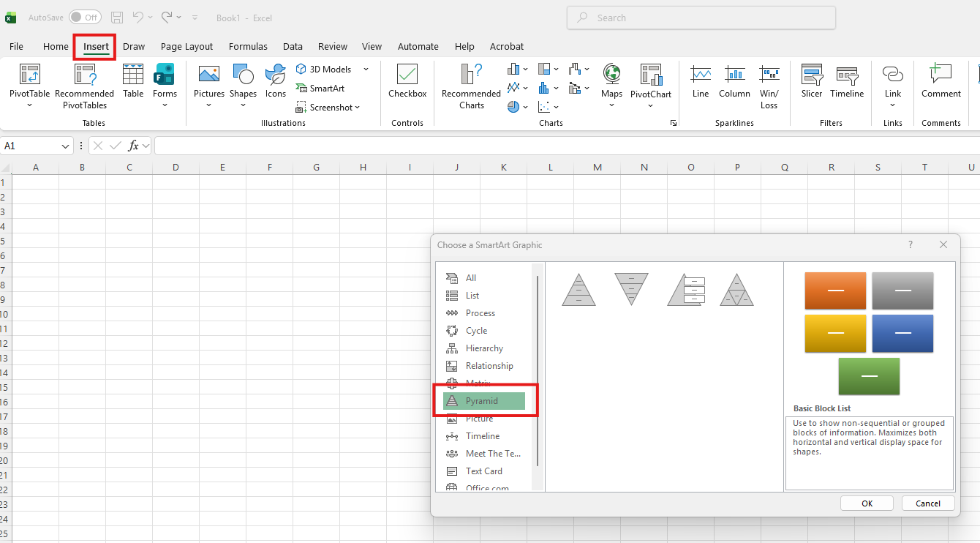Screen dimensions: 980x543
Task: Click the Screenshot tool
Action: tap(324, 107)
